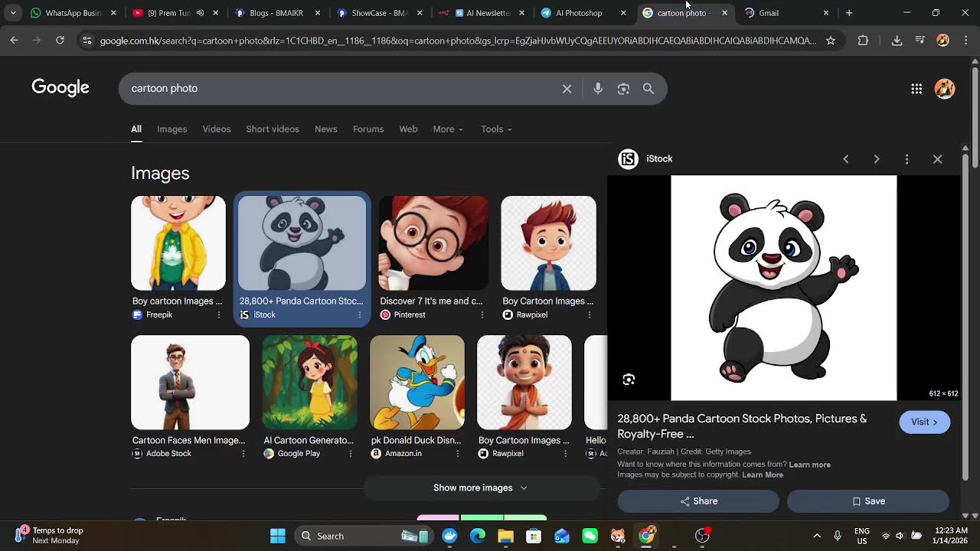This screenshot has width=980, height=551.
Task: Click the Google Lens icon on panda preview
Action: coord(629,380)
